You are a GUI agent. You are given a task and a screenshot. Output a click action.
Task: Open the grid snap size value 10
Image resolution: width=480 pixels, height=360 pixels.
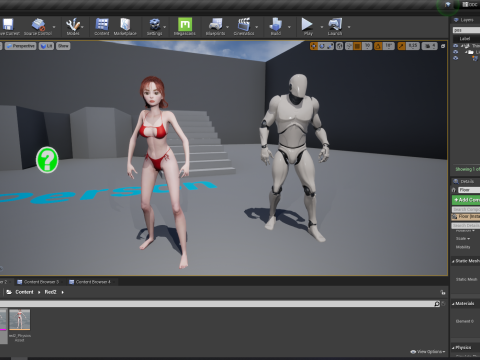pos(367,46)
